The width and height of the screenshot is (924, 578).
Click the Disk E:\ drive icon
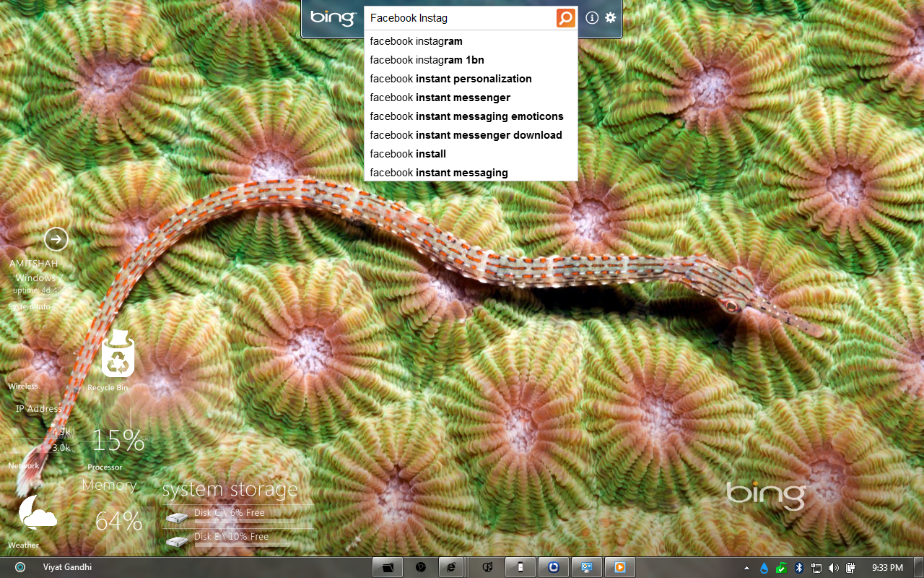[x=176, y=541]
